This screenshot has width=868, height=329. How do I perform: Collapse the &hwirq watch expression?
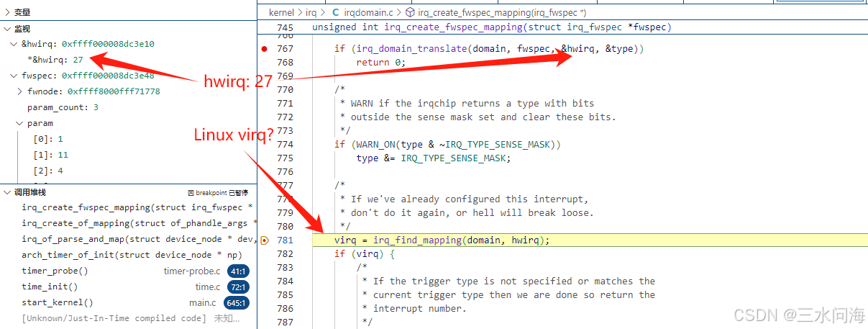coord(14,44)
